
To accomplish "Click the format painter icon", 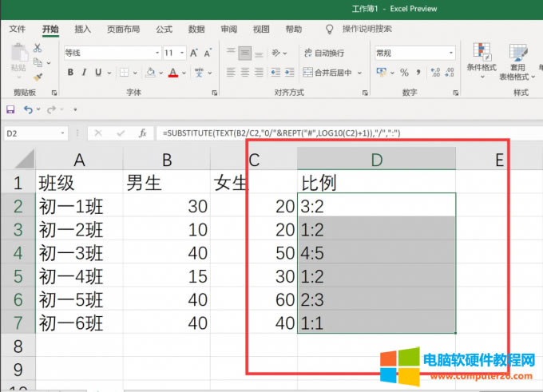I will pos(38,77).
